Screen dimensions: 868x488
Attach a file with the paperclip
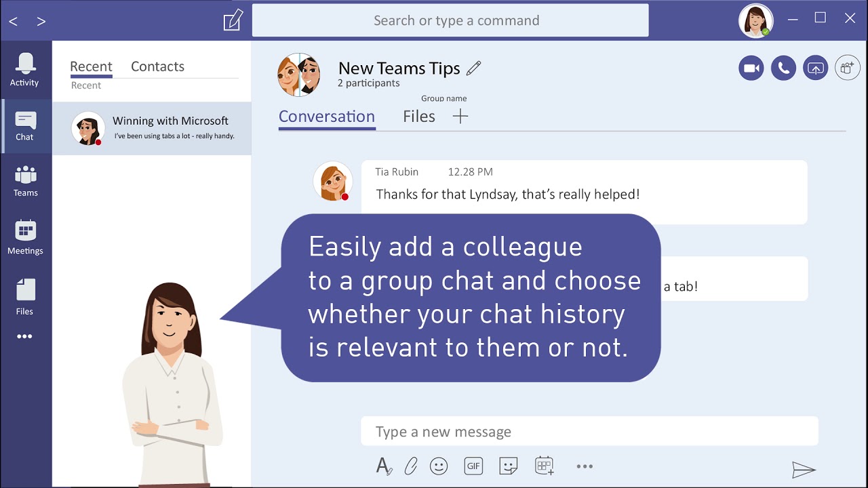click(411, 466)
